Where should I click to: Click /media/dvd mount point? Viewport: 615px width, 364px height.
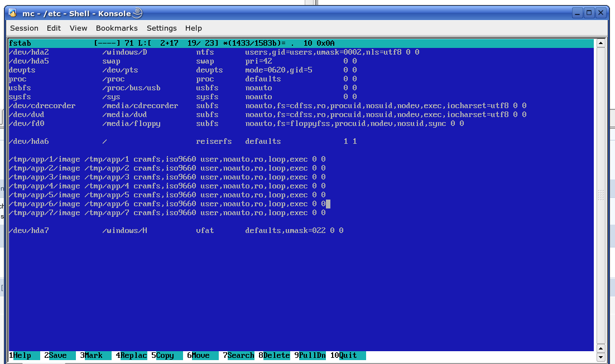click(x=124, y=115)
